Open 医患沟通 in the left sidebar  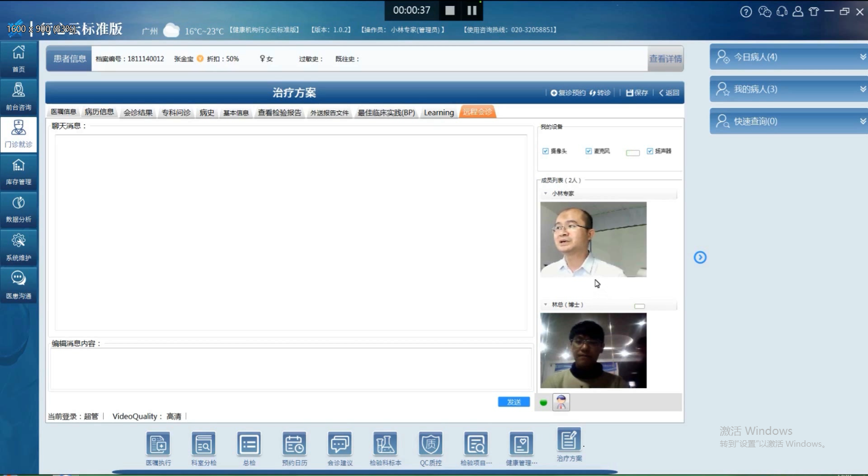click(x=19, y=285)
